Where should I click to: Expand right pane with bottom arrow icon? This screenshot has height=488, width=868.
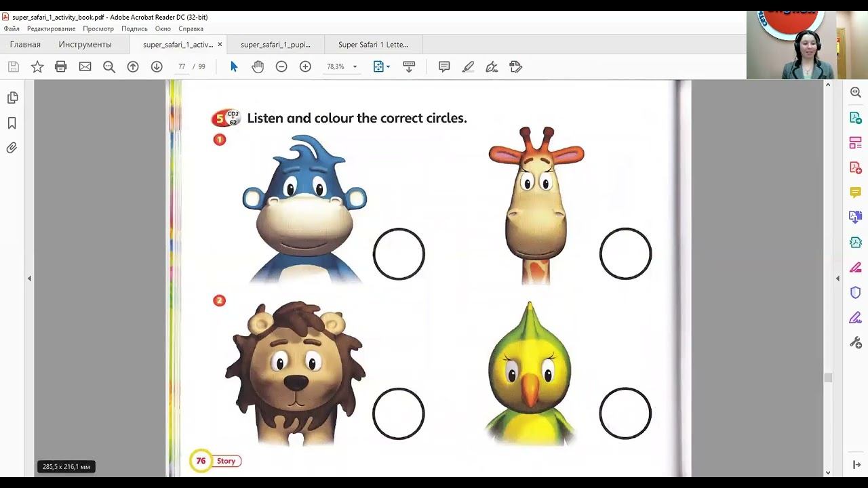coord(856,464)
